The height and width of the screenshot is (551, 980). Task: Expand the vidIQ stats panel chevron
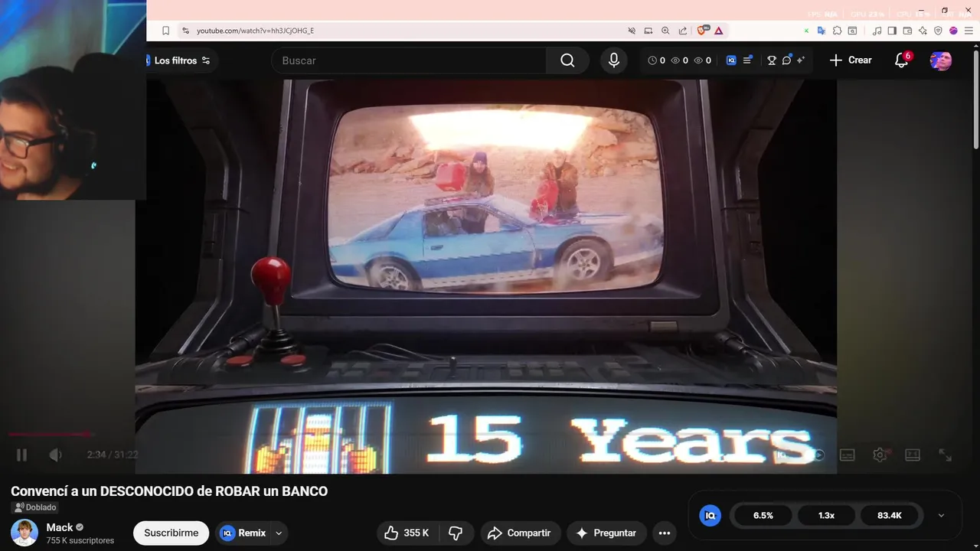coord(942,515)
